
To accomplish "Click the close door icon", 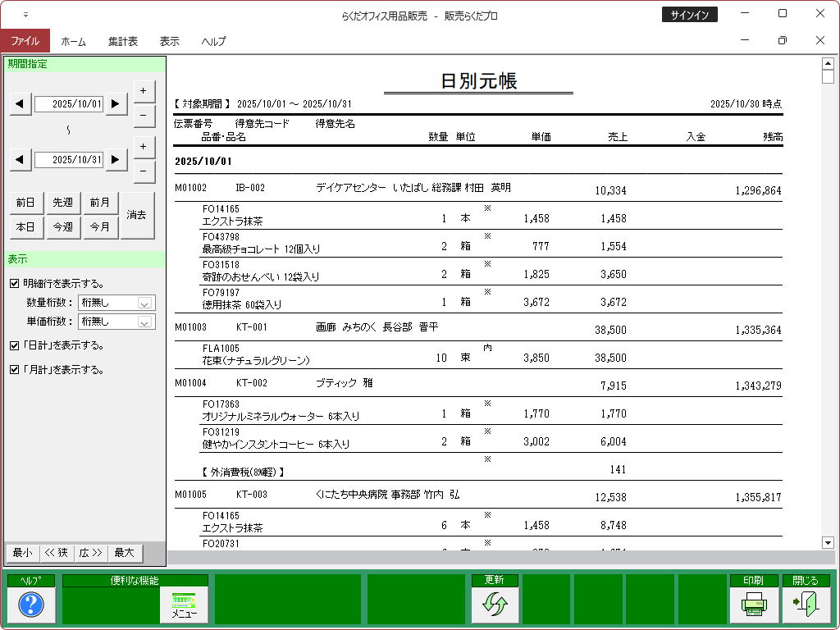I will tap(805, 605).
